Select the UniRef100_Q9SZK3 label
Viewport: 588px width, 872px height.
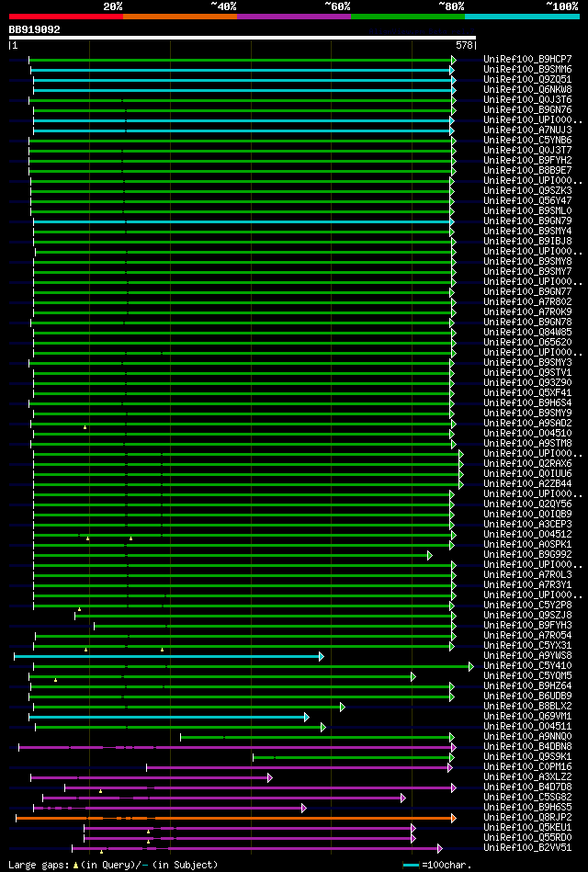528,191
